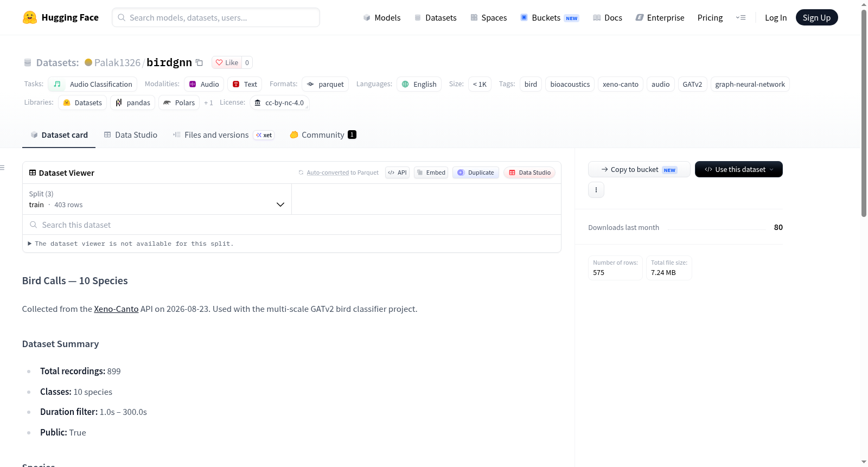This screenshot has height=467, width=868.
Task: Click the pandas library tag
Action: (132, 103)
